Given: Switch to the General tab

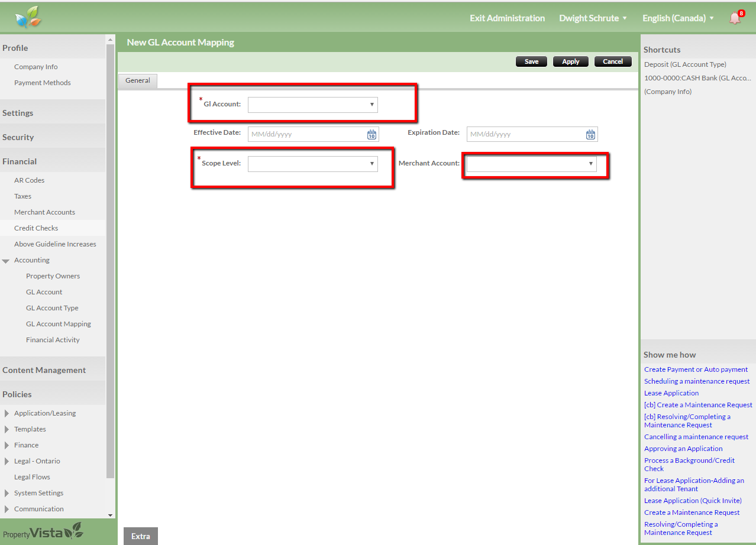Looking at the screenshot, I should click(x=138, y=80).
